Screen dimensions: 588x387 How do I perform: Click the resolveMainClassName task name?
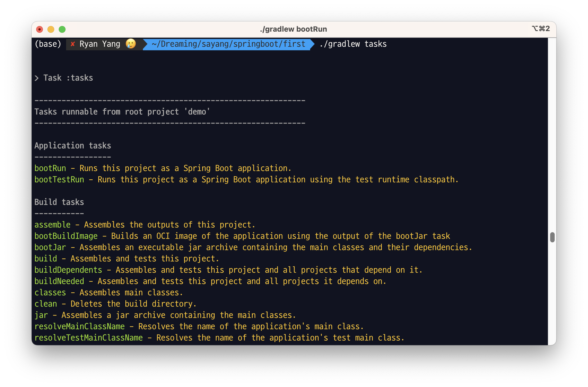(80, 327)
